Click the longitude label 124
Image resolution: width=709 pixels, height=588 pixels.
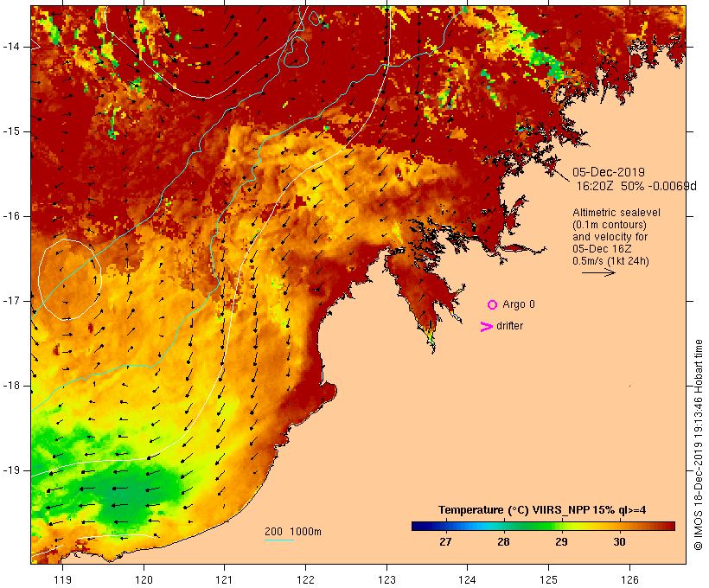(x=467, y=580)
